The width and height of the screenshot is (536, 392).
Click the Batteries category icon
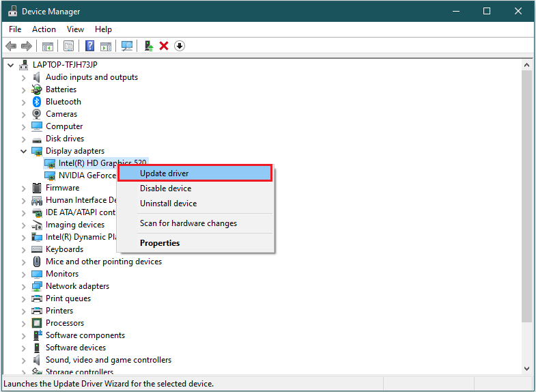pos(37,89)
